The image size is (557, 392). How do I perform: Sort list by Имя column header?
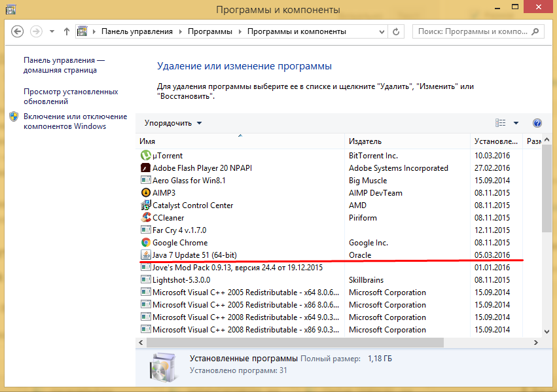click(240, 141)
